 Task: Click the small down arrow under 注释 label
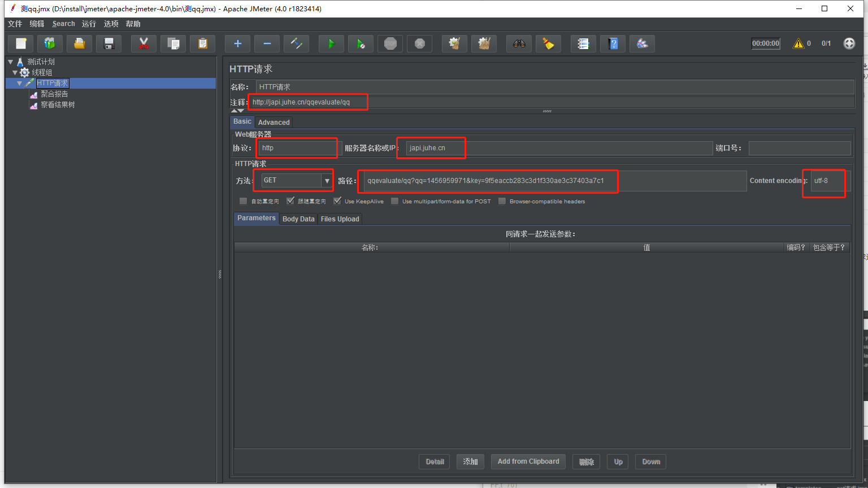(x=241, y=111)
